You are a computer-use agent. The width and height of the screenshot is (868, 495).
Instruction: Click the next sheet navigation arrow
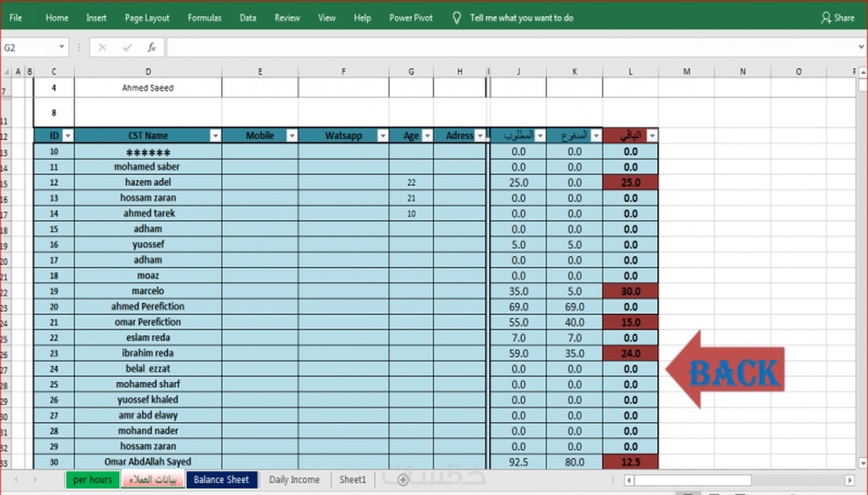(x=35, y=480)
